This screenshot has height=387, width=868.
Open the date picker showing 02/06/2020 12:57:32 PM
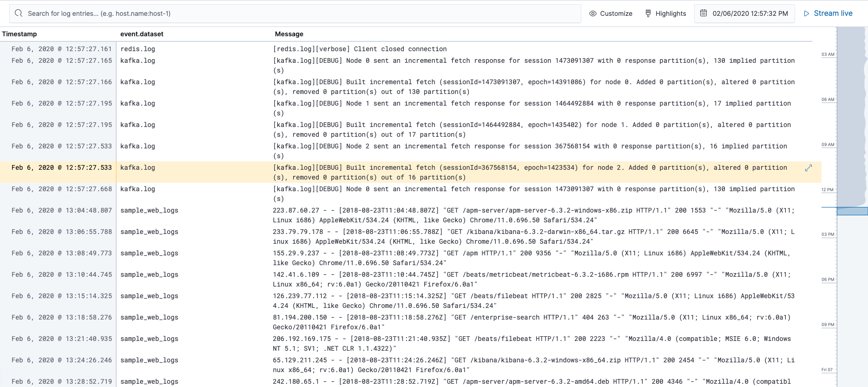[744, 13]
